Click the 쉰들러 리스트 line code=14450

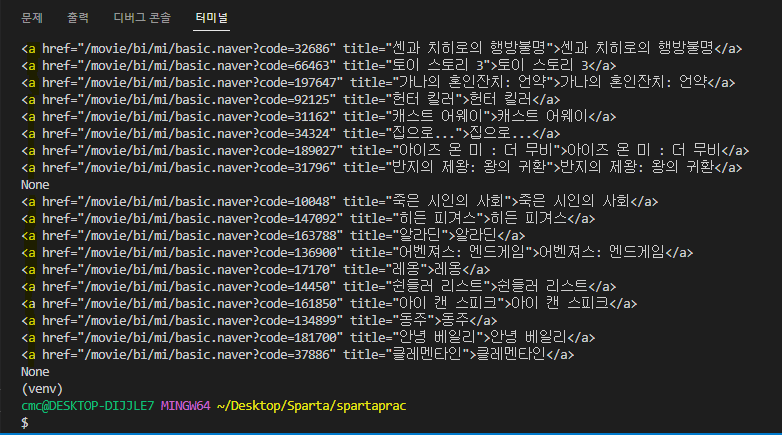(318, 286)
